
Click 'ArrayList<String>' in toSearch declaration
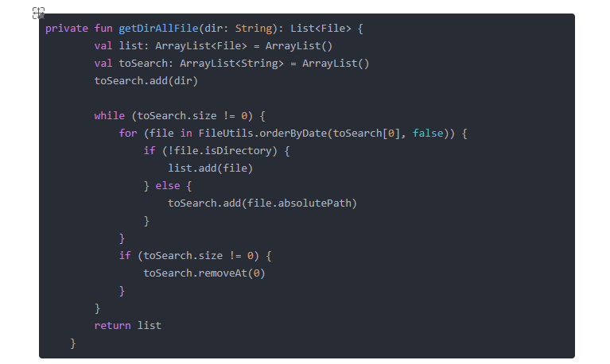[x=231, y=64]
